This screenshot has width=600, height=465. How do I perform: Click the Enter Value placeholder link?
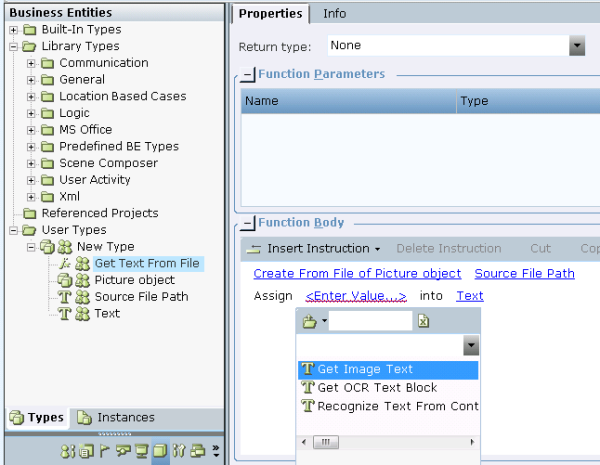pyautogui.click(x=356, y=296)
